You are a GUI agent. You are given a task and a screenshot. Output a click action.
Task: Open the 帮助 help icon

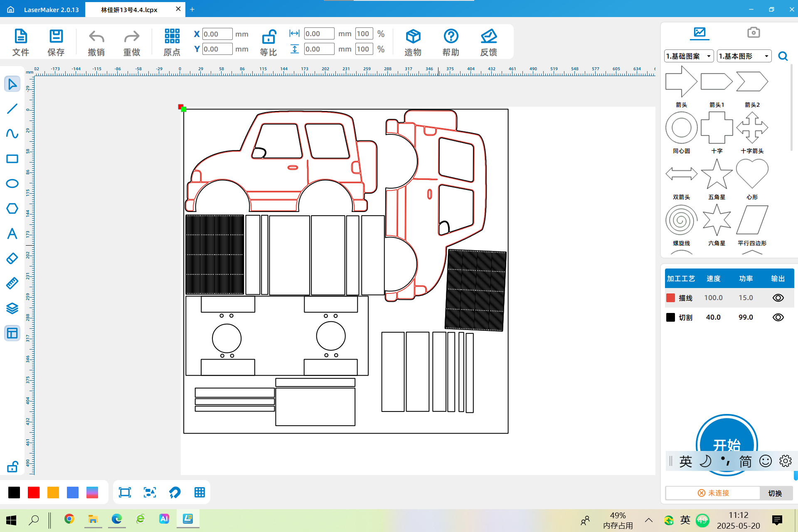pyautogui.click(x=451, y=42)
